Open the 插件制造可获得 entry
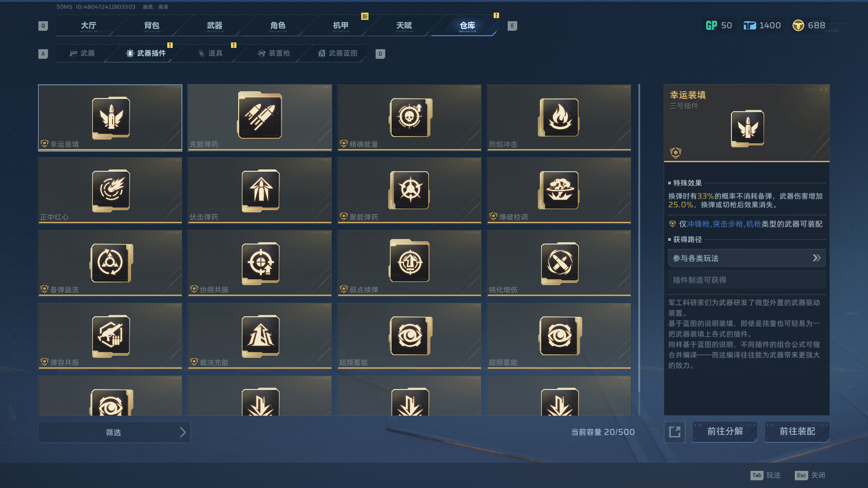868x488 pixels. pos(746,280)
